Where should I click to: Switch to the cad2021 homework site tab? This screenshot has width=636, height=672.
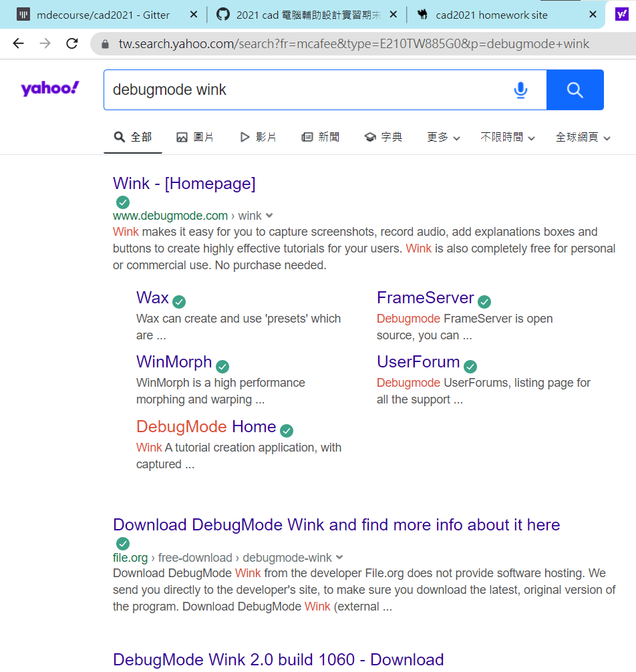tap(492, 15)
